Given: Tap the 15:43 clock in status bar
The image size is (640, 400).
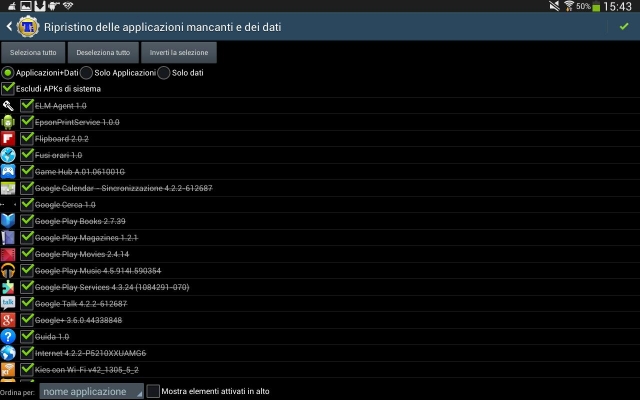Looking at the screenshot, I should point(618,7).
